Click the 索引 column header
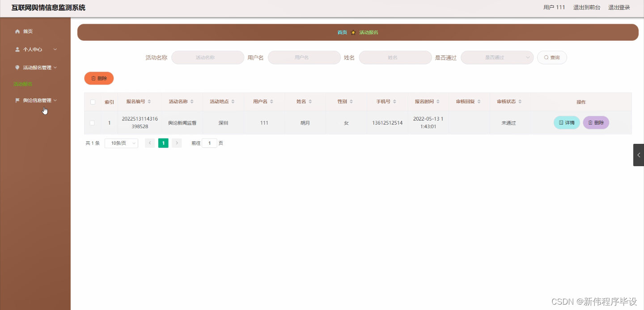Image resolution: width=644 pixels, height=310 pixels. pyautogui.click(x=109, y=102)
